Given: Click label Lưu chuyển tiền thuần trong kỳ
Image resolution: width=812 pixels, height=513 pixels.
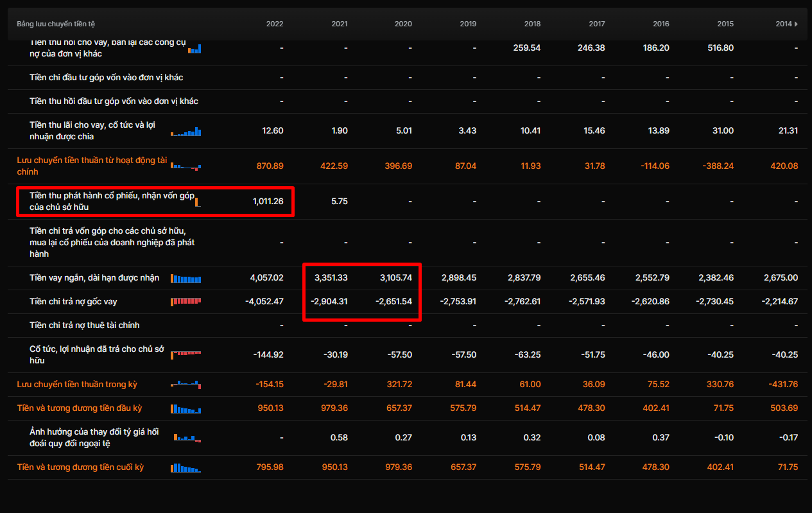Looking at the screenshot, I should pyautogui.click(x=77, y=385).
